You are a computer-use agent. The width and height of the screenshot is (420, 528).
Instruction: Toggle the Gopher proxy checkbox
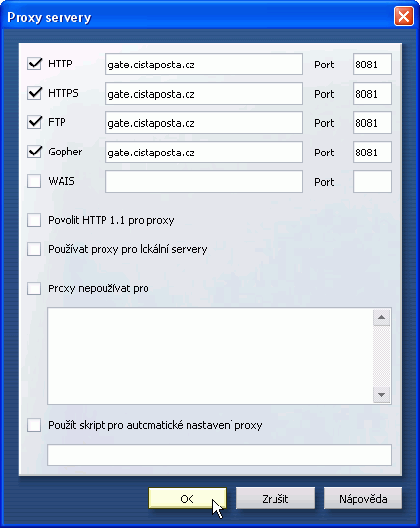click(x=34, y=152)
